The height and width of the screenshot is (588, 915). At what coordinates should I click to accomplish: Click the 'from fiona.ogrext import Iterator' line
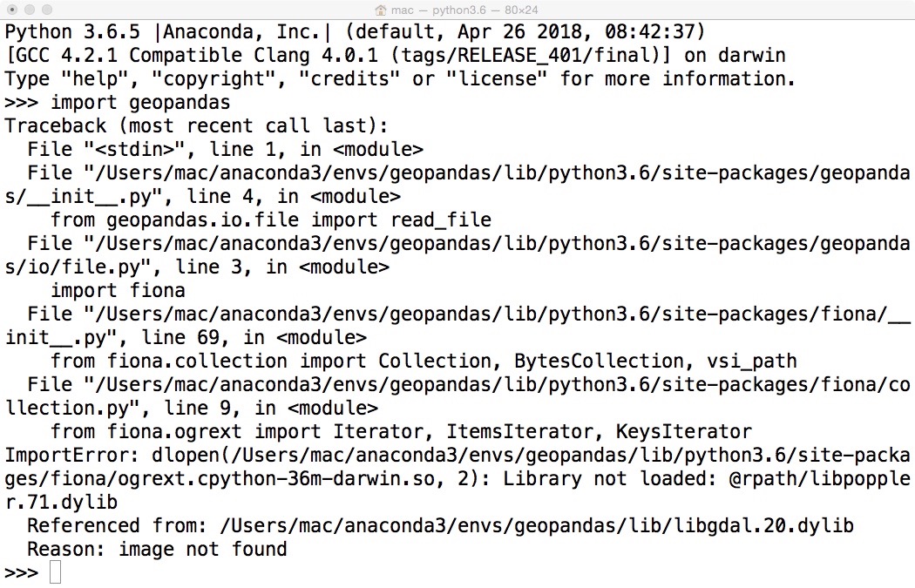point(401,431)
